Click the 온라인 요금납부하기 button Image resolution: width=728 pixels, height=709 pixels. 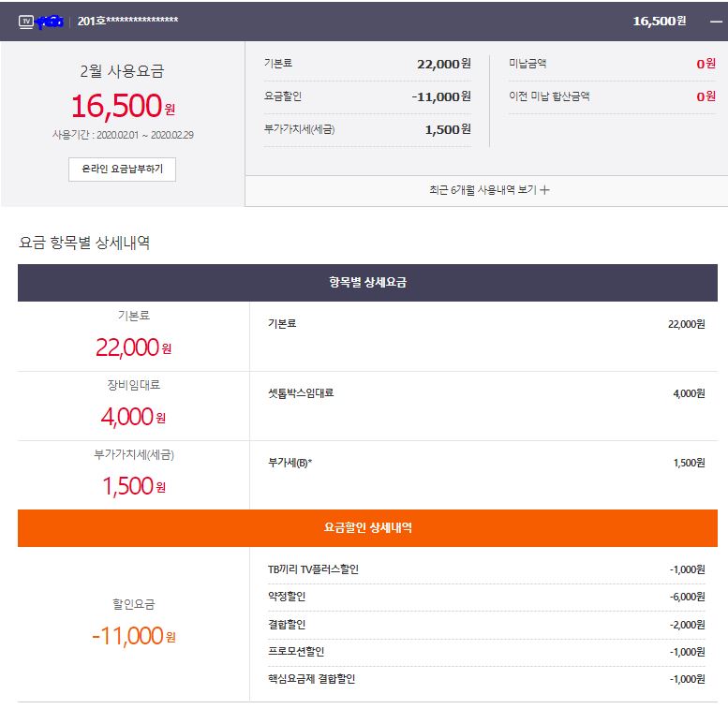[122, 170]
